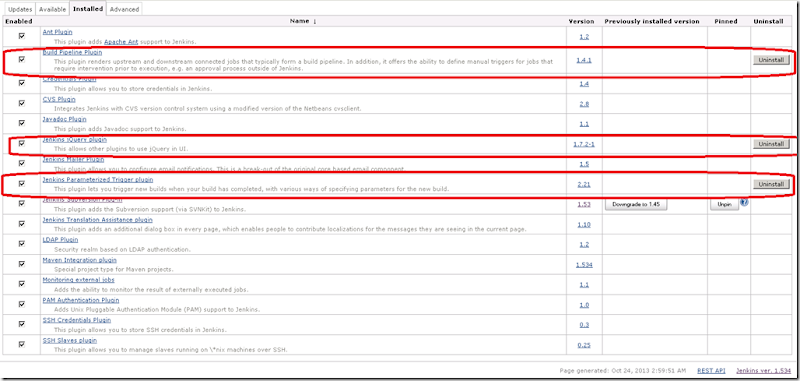Click the 1.0 version link
The width and height of the screenshot is (800, 381).
(584, 305)
